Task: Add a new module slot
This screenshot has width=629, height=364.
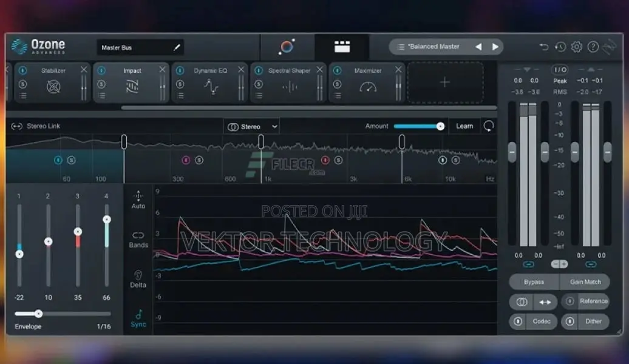Action: point(445,83)
